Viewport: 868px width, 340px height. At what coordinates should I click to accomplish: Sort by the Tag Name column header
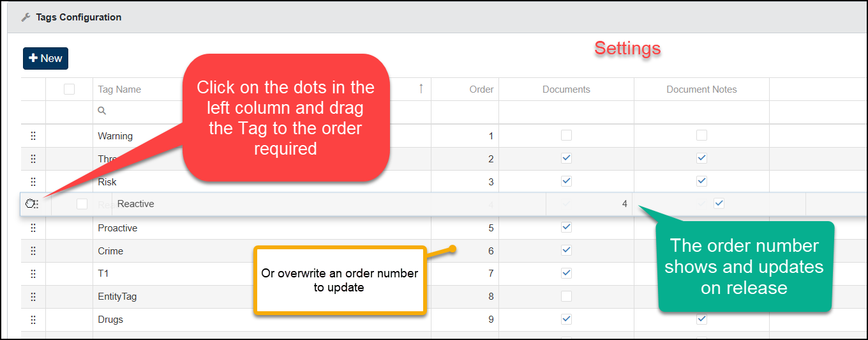click(119, 89)
